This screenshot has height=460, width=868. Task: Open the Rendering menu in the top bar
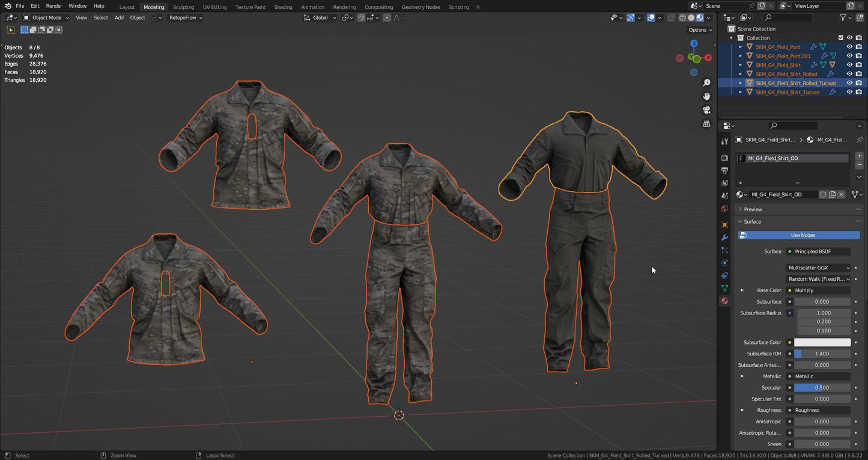(344, 7)
